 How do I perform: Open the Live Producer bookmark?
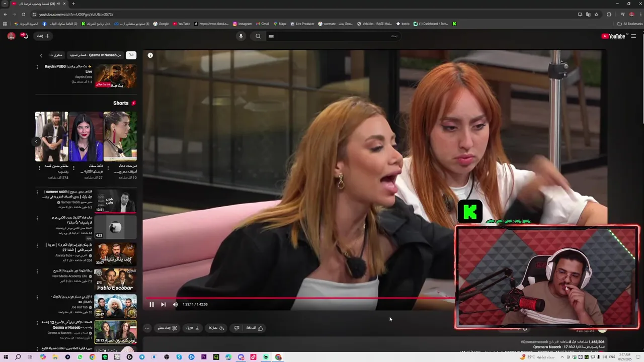302,24
